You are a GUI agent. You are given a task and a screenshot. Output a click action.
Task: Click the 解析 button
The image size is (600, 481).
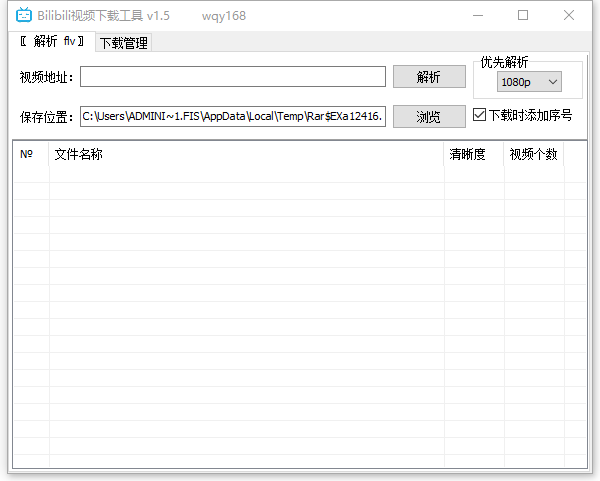(429, 77)
